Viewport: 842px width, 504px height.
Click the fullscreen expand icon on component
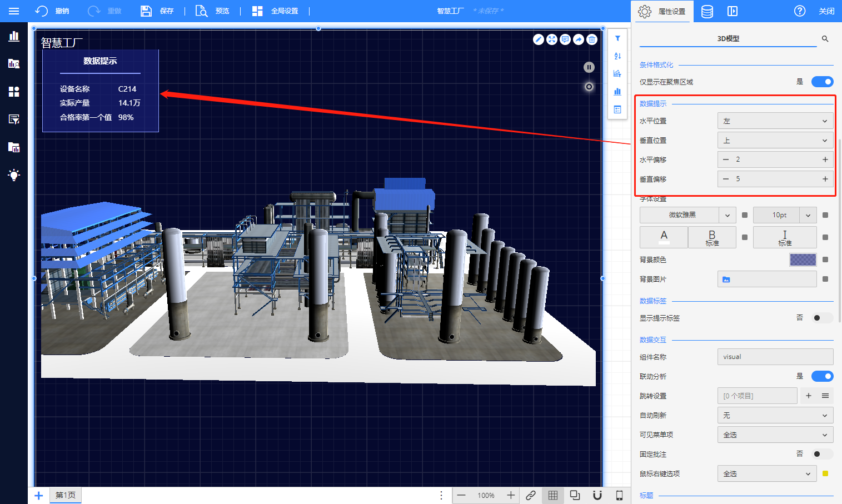click(x=552, y=39)
